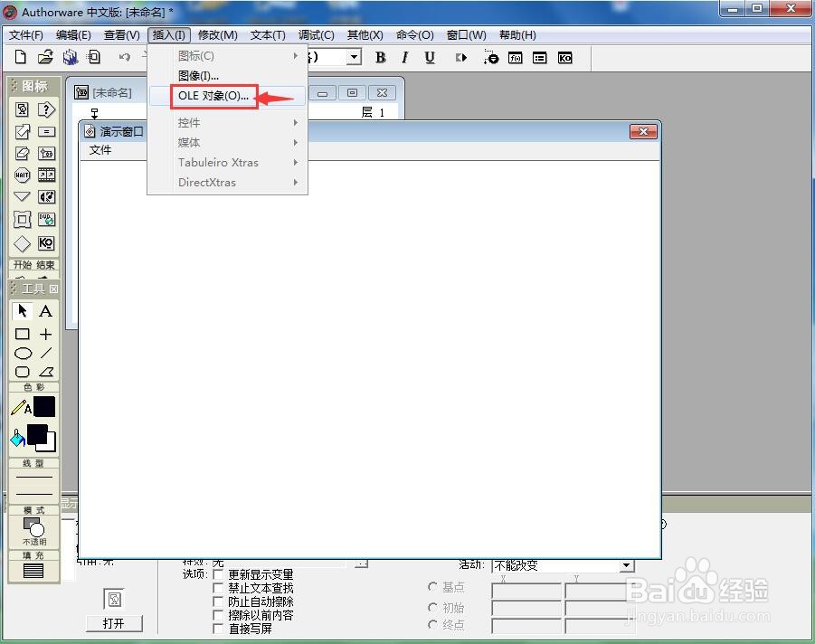
Task: Click the 打开 button
Action: (114, 623)
